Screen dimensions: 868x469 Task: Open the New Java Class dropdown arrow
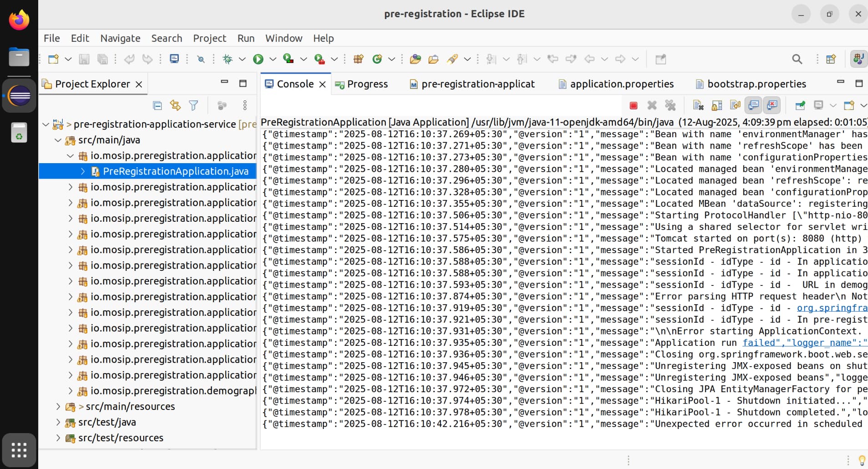click(x=391, y=59)
